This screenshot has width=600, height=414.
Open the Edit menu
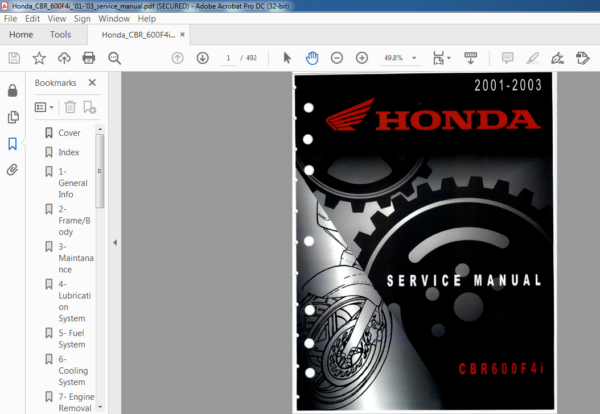tap(33, 19)
